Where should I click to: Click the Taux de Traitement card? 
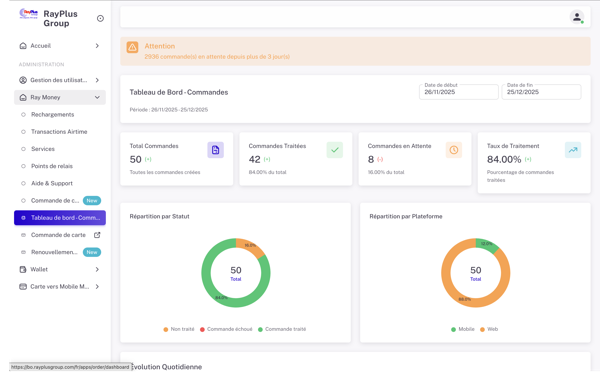534,163
